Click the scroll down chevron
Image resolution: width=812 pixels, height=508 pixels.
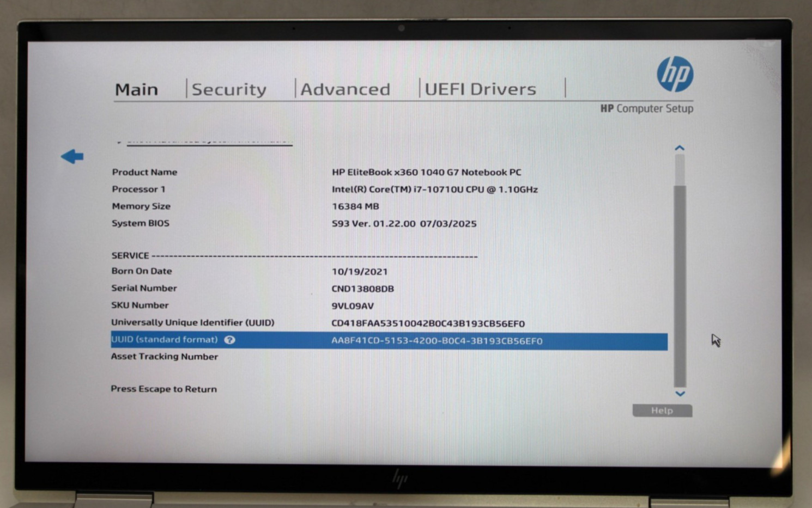680,393
